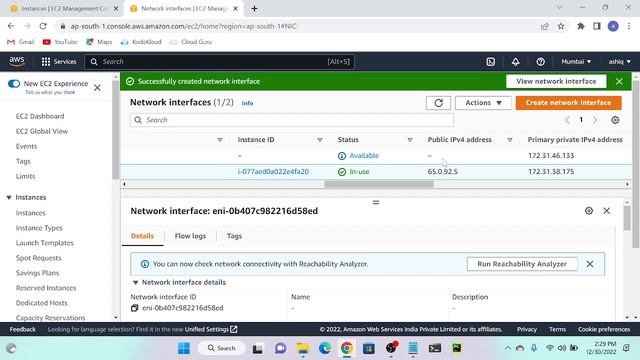Copy the network interface ID

tap(134, 308)
